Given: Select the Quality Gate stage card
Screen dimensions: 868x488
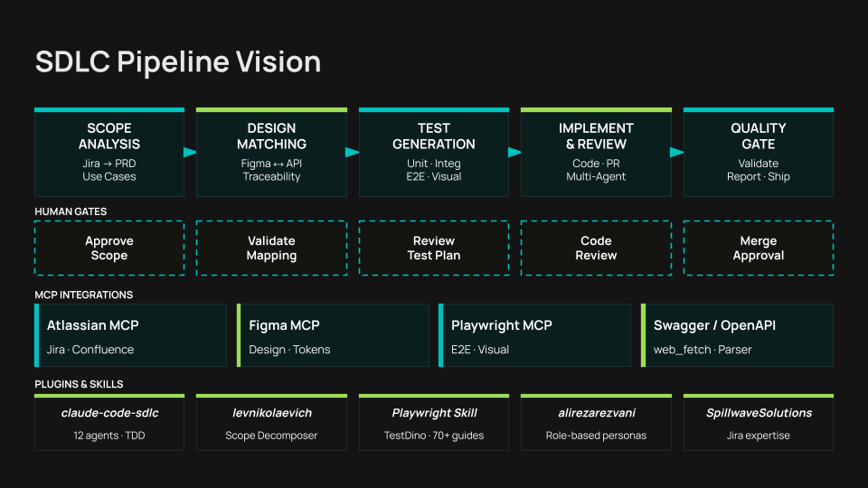Looking at the screenshot, I should pyautogui.click(x=759, y=152).
